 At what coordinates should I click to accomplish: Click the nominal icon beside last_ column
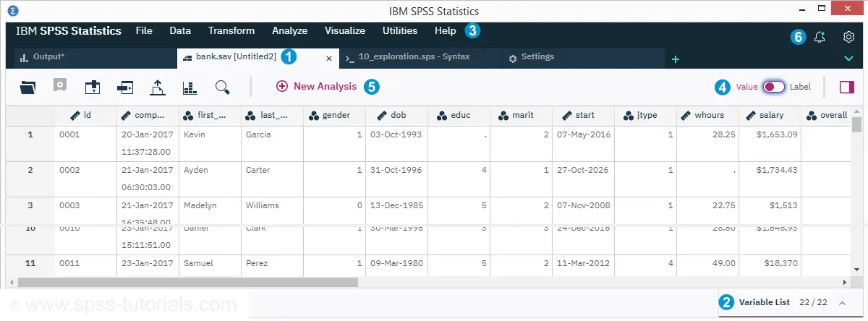coord(251,115)
